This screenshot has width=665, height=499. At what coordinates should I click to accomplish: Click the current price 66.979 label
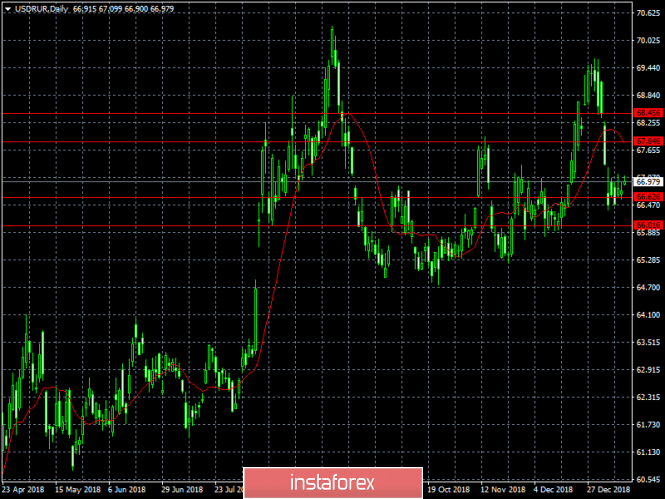(x=648, y=182)
